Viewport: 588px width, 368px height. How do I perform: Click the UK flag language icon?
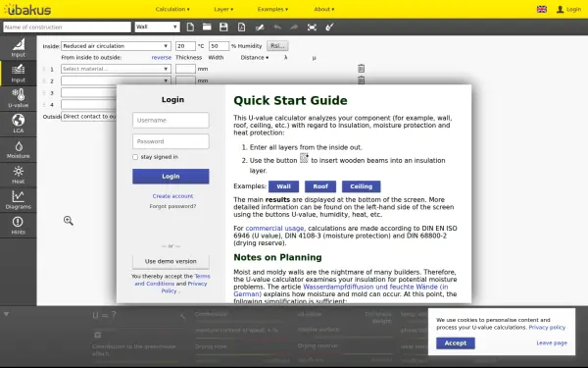pos(542,10)
